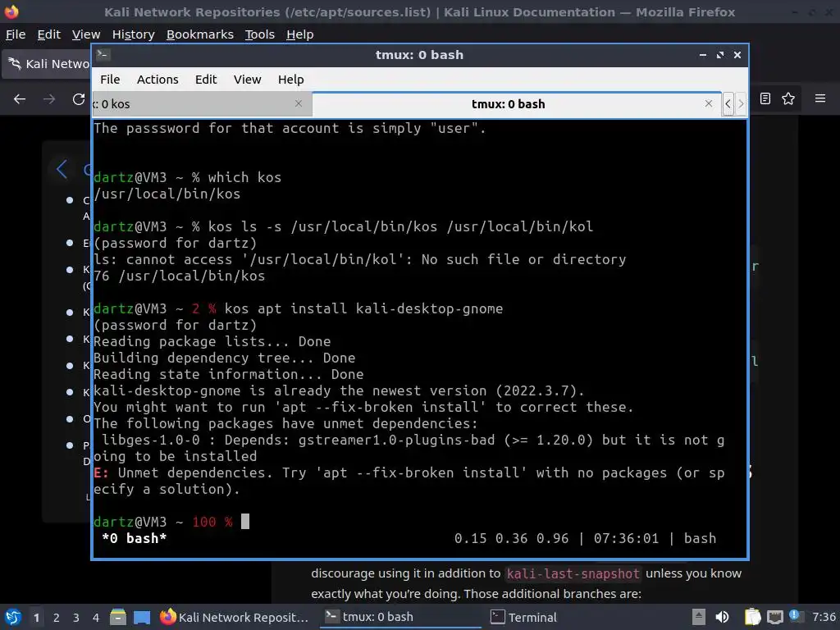Open Firefox History menu
Viewport: 840px width, 630px height.
(134, 34)
